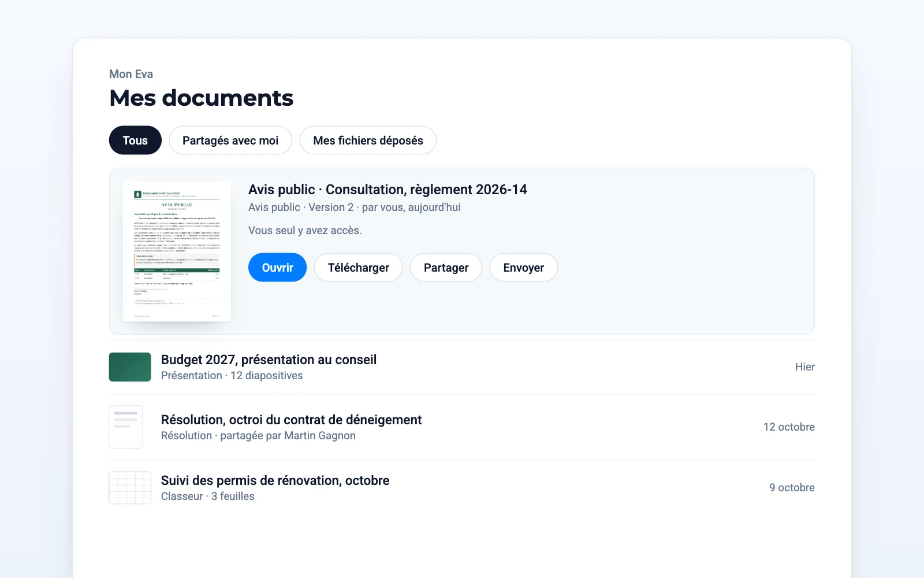924x578 pixels.
Task: Click the Partager button
Action: 446,268
